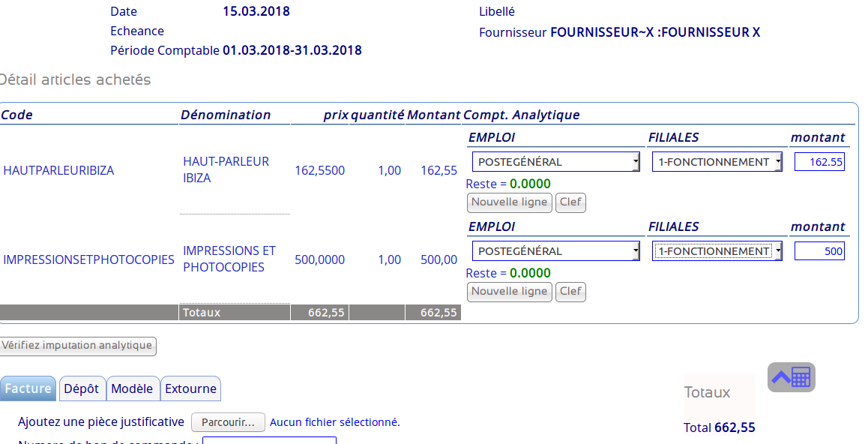Add Nouvelle ligne under Impressions et Photocopies
The image size is (868, 444).
[509, 292]
